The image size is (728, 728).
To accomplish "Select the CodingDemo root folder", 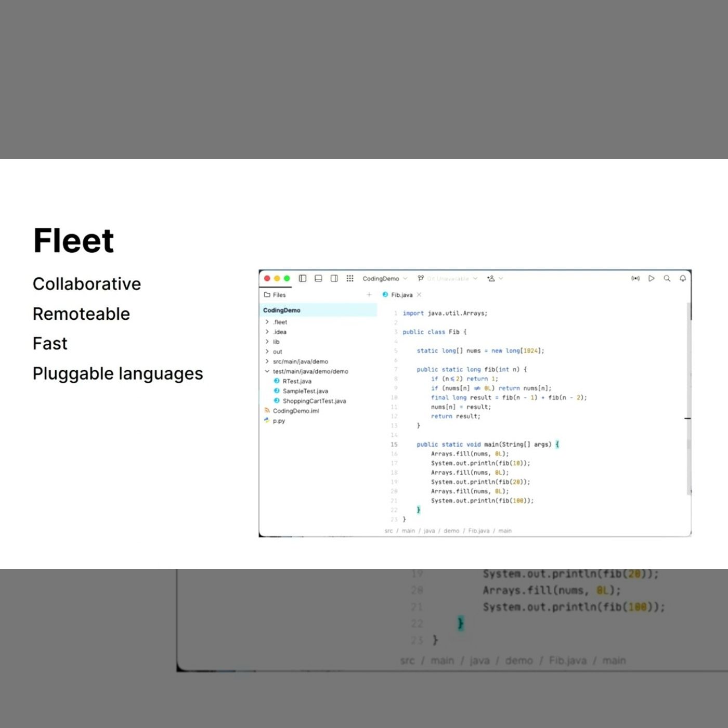I will coord(318,310).
